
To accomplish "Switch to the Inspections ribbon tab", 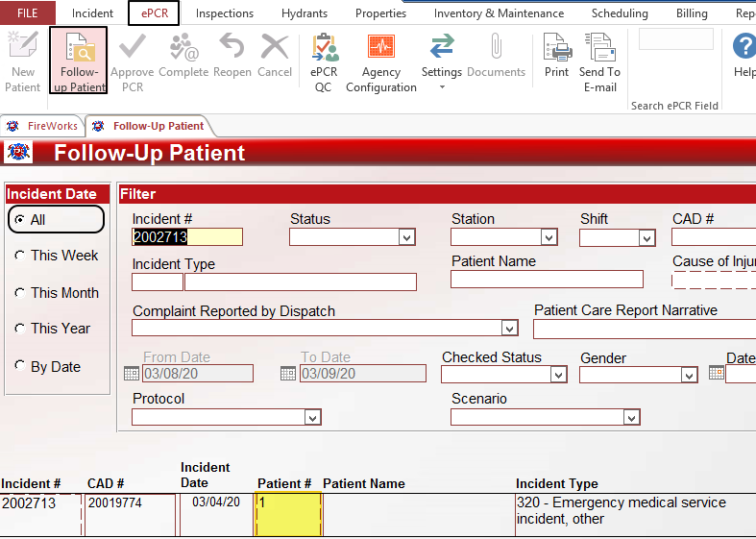I will pyautogui.click(x=225, y=13).
